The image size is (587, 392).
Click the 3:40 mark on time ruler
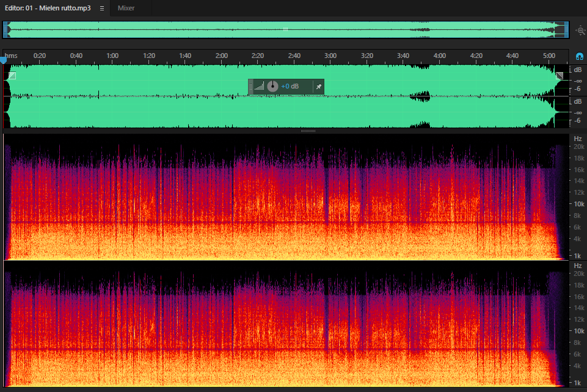[x=403, y=56]
